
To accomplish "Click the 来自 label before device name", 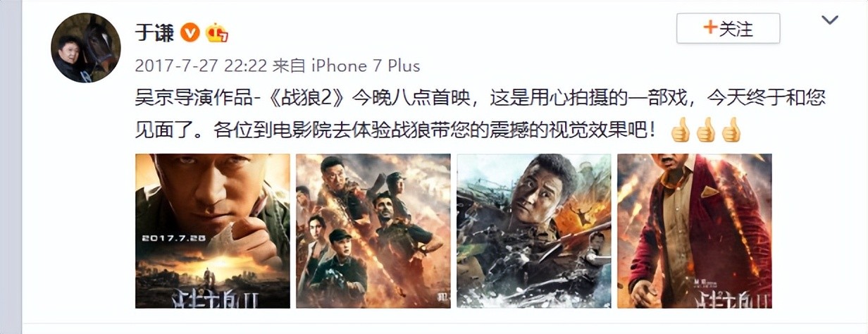I will coord(289,66).
